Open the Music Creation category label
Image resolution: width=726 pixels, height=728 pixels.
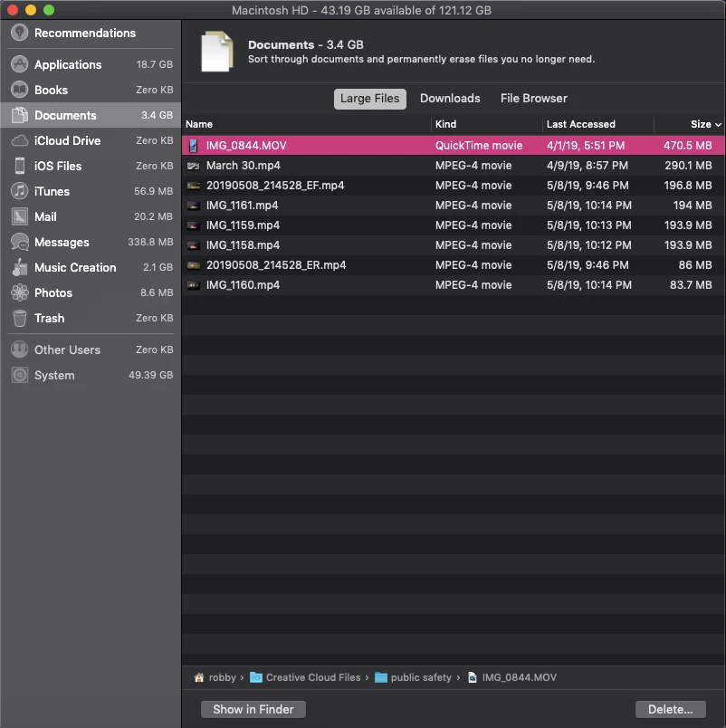[75, 267]
